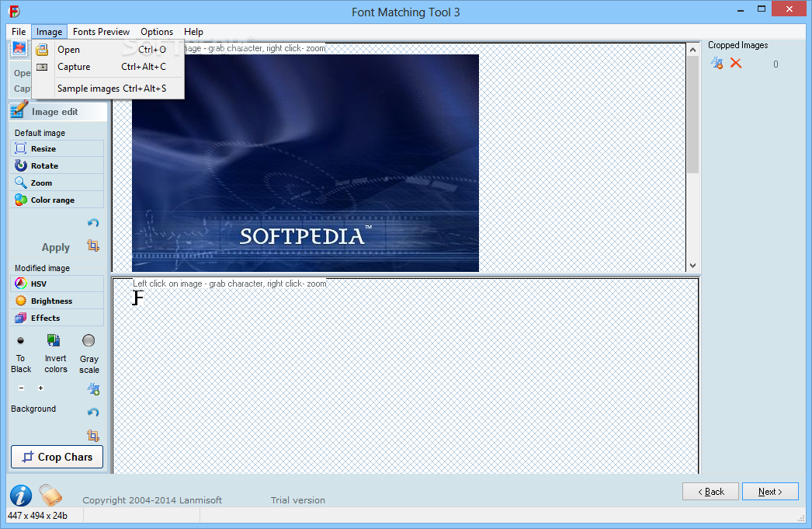Image resolution: width=812 pixels, height=529 pixels.
Task: Click the plus threshold button
Action: (x=40, y=388)
